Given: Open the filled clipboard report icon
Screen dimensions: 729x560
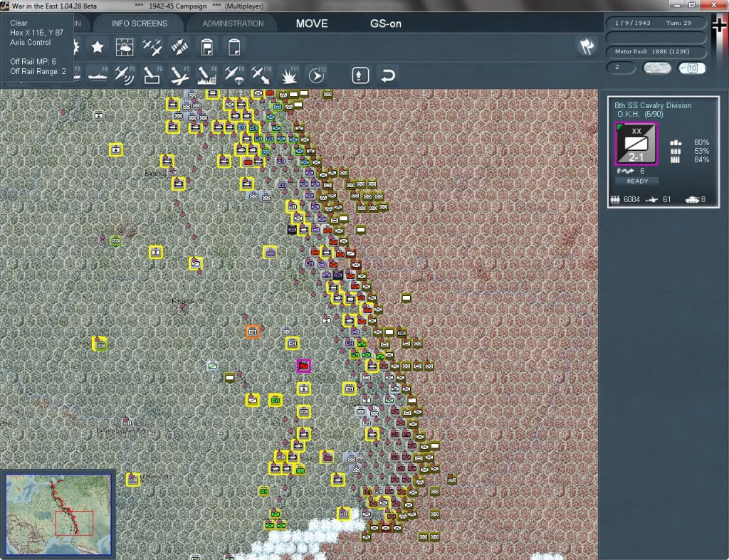Looking at the screenshot, I should click(207, 47).
